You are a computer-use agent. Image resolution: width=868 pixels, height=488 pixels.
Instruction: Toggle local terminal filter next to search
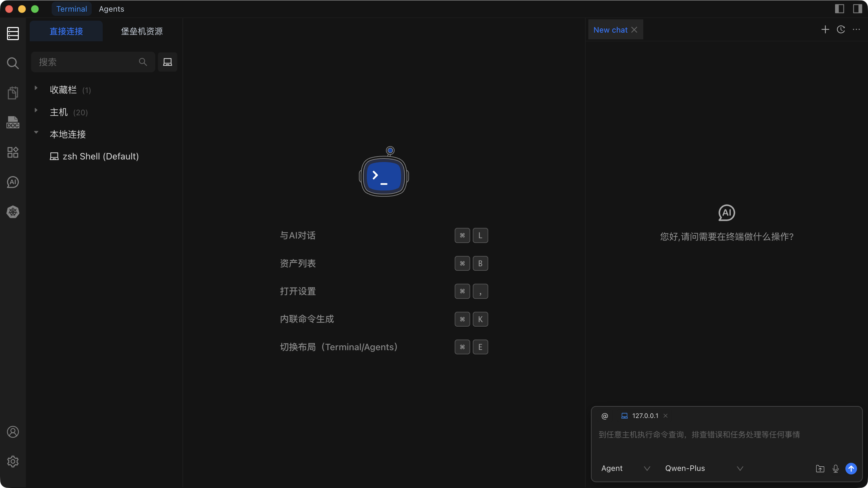[168, 62]
